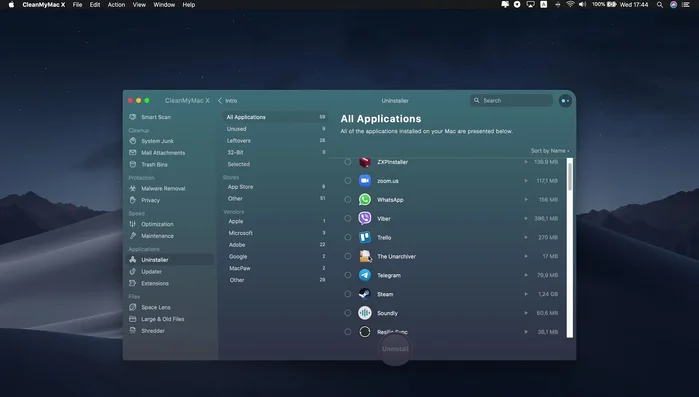Viewport: 699px width, 397px height.
Task: Click the Maintenance wrench icon
Action: (x=132, y=236)
